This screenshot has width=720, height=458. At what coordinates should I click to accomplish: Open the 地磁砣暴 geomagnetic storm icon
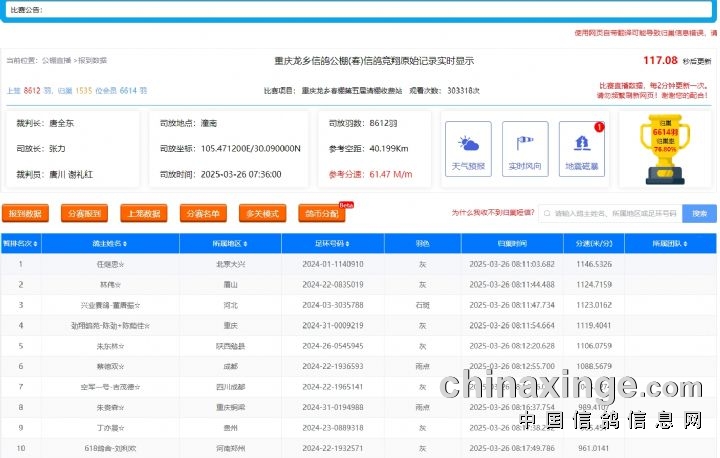tap(581, 150)
